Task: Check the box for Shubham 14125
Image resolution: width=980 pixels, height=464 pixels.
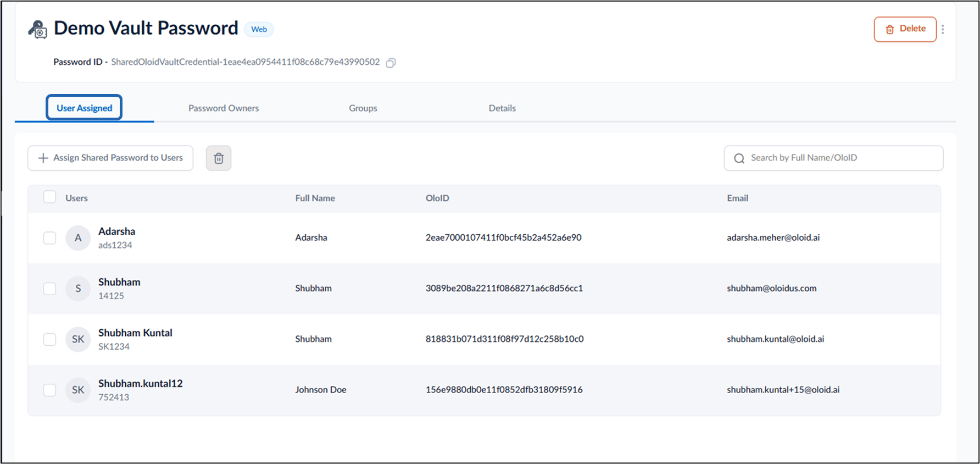Action: 49,289
